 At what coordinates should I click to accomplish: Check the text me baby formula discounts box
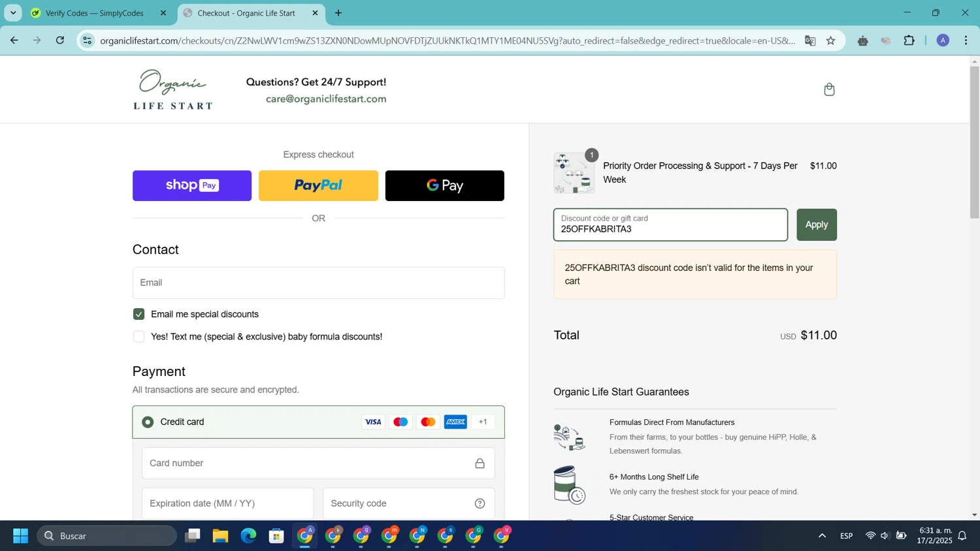point(139,337)
